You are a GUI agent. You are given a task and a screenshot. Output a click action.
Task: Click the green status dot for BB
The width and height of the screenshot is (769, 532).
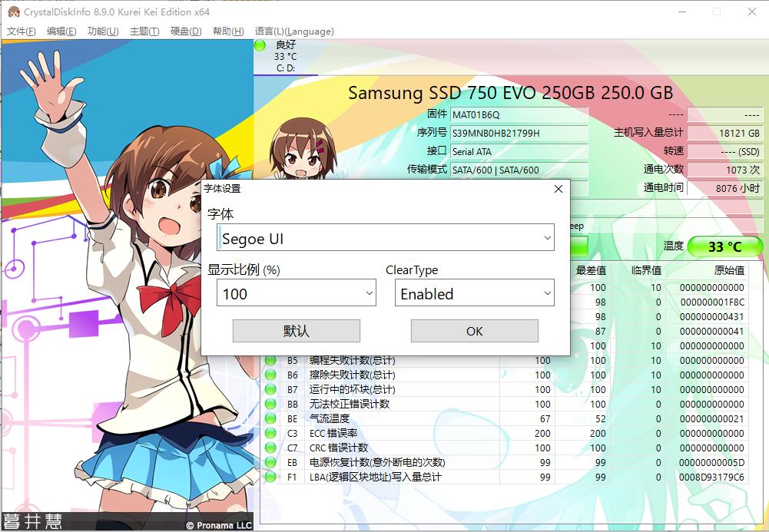point(270,404)
